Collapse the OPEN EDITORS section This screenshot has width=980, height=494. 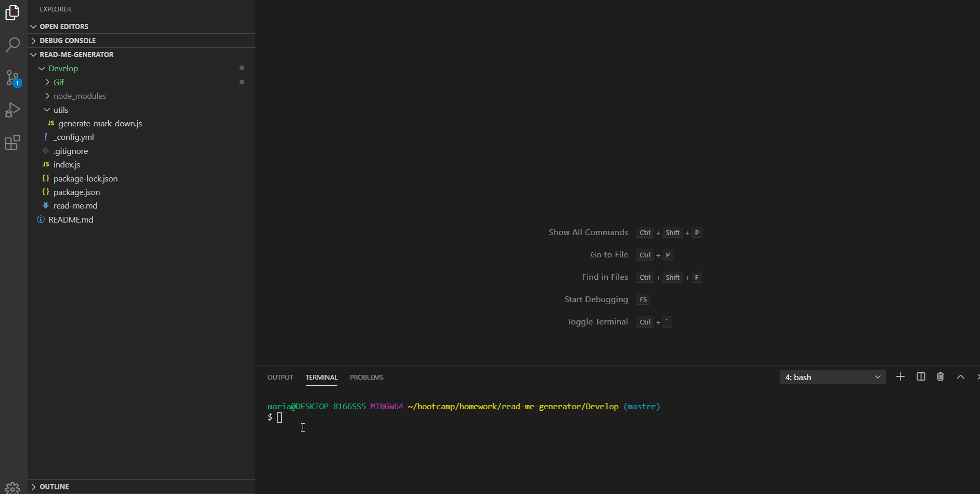(141, 27)
